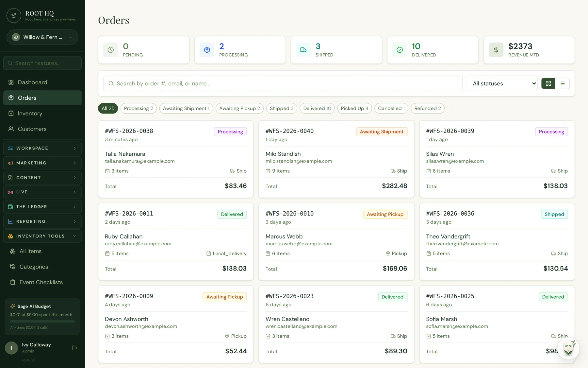Click the Delivered checkmark icon
Screen dimensions: 588x368
point(400,50)
